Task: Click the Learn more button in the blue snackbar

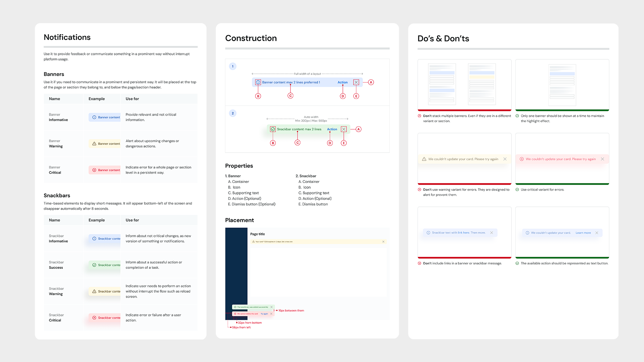Action: pos(583,233)
